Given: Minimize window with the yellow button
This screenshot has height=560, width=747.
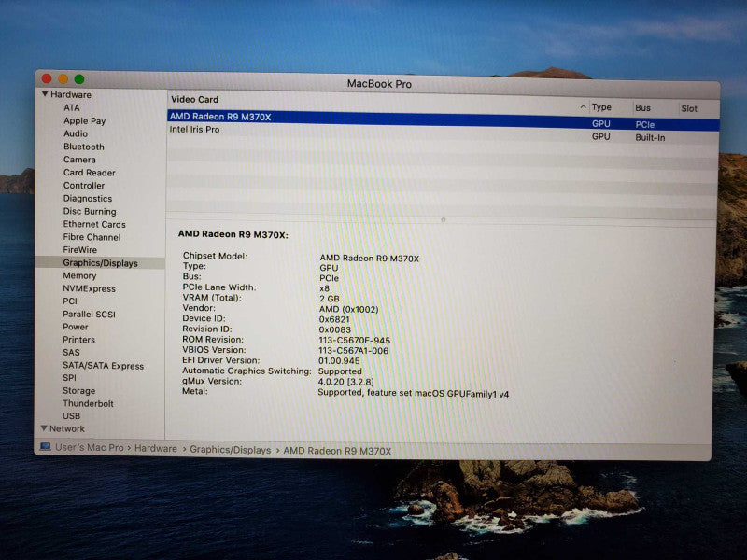Looking at the screenshot, I should pyautogui.click(x=63, y=78).
